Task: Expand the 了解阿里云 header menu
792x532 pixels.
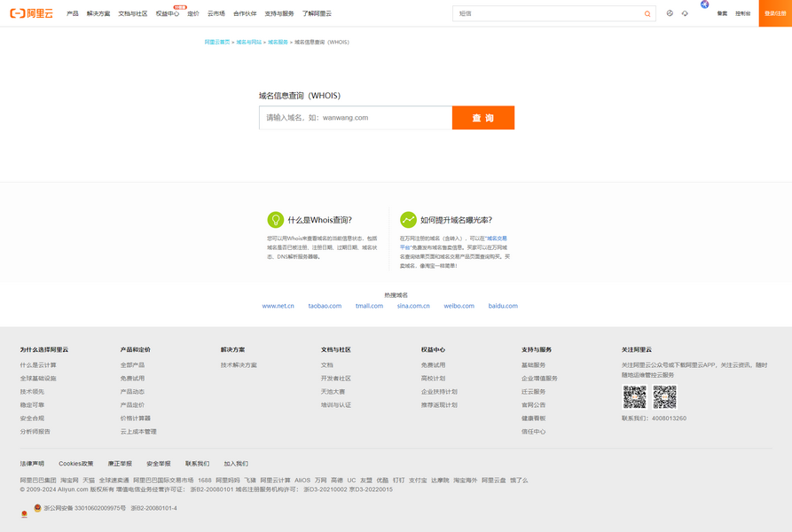Action: pos(317,14)
